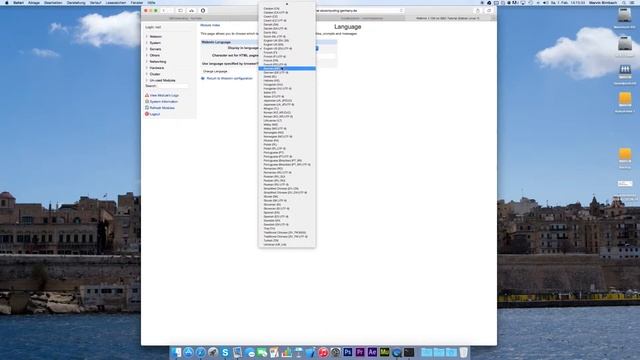Open the Bearbeiten menu in menu bar

53,2
